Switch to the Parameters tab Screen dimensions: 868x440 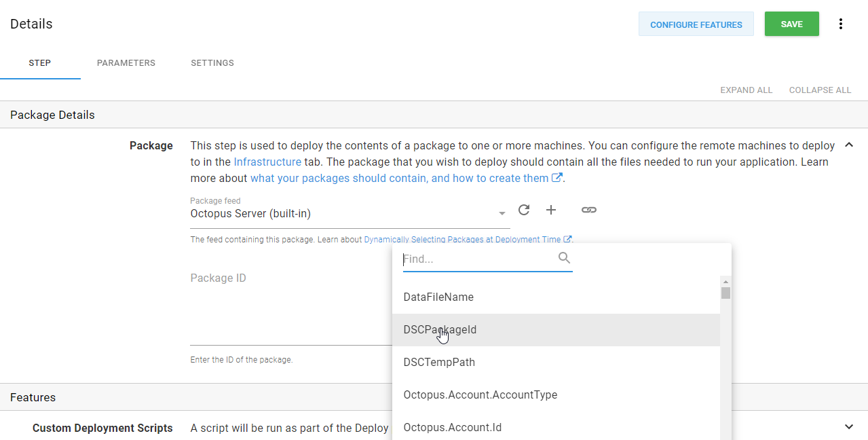(x=126, y=63)
